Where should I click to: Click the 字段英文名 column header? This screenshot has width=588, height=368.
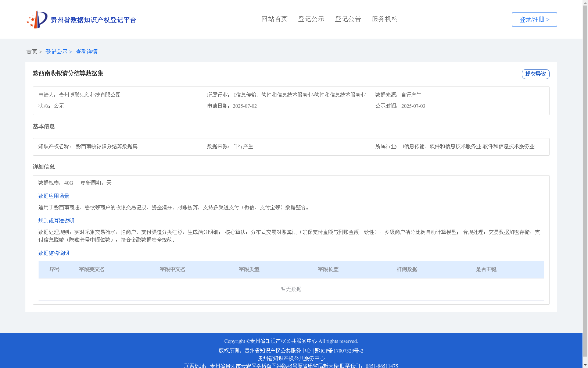point(92,269)
